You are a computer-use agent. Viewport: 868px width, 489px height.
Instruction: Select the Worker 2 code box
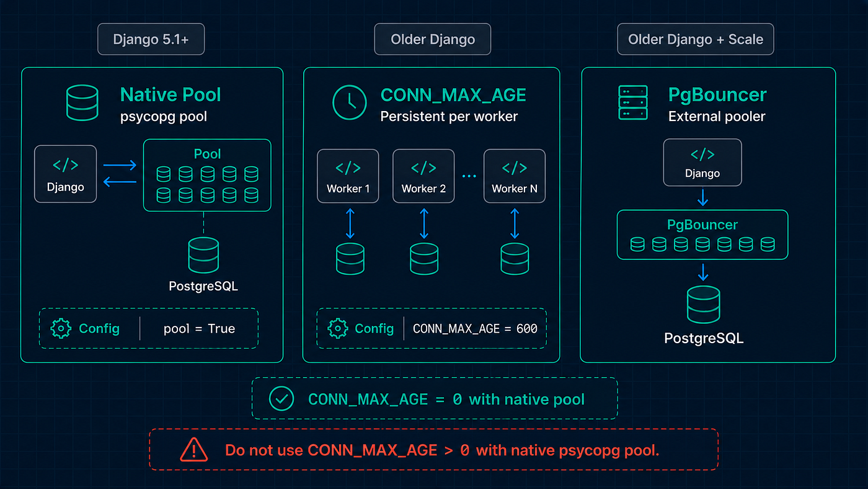(423, 176)
